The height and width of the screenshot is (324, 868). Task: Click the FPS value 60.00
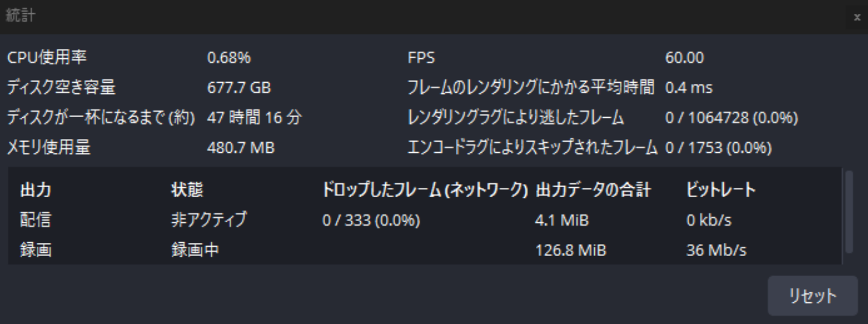click(684, 57)
